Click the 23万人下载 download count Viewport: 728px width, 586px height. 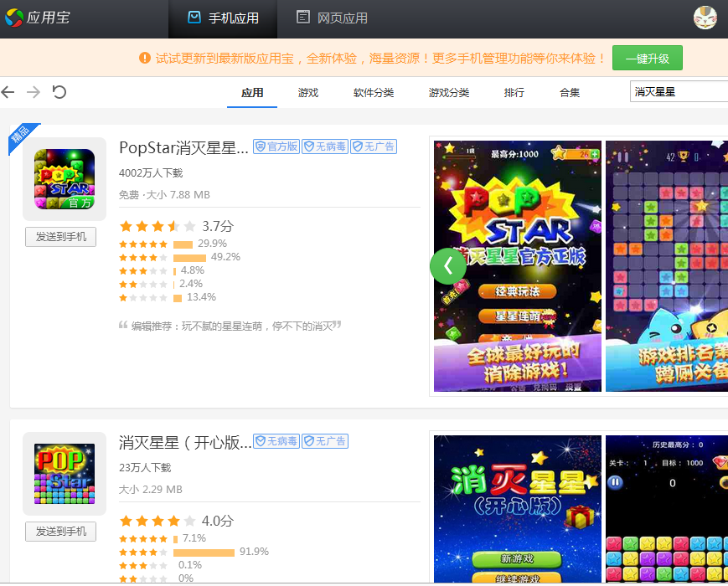point(145,468)
